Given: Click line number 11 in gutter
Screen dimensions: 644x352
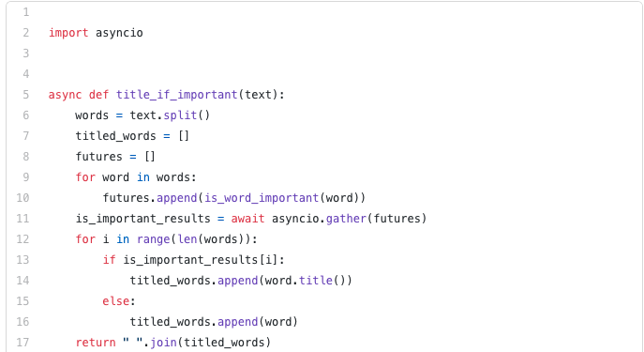Looking at the screenshot, I should [x=22, y=219].
